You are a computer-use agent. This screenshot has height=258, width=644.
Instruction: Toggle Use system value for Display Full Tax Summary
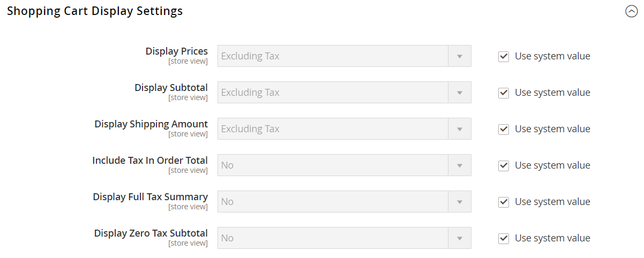coord(504,202)
